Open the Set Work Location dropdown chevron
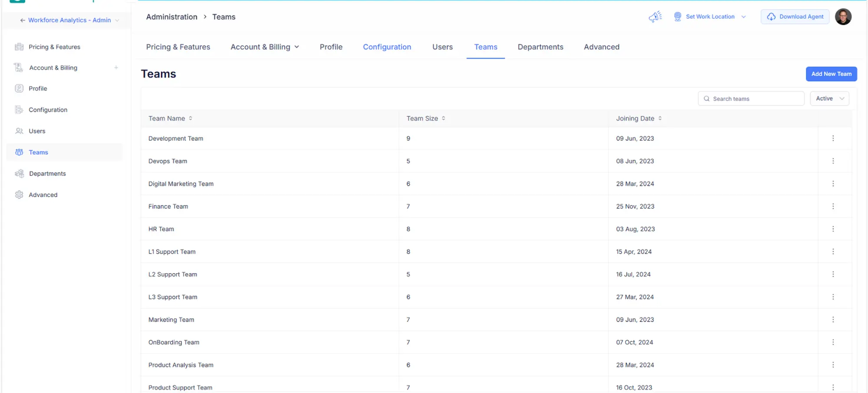This screenshot has width=868, height=393. (x=743, y=17)
